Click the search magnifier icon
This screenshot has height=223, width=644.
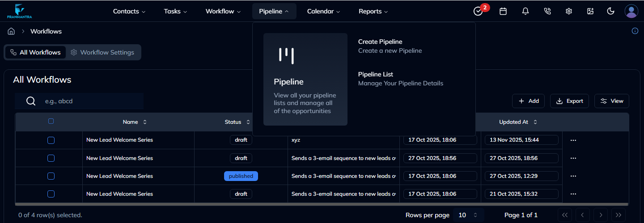coord(31,101)
